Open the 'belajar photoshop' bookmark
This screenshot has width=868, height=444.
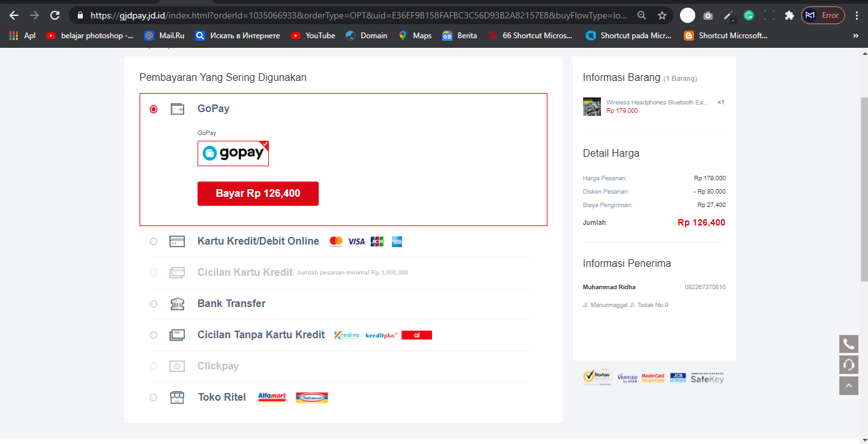click(90, 36)
